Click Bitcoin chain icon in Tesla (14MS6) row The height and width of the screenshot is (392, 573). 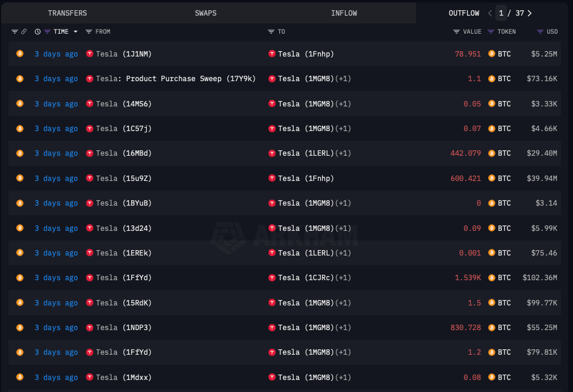(20, 103)
